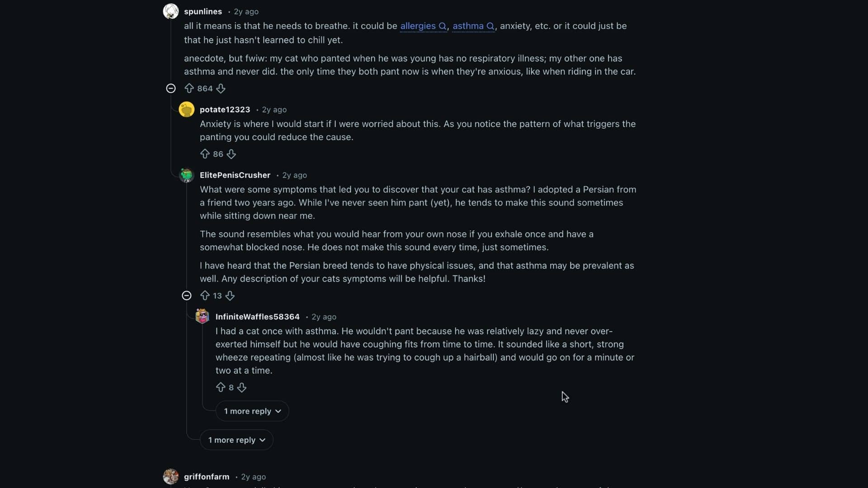This screenshot has height=488, width=868.
Task: Collapse spunlines' comment thread
Action: click(x=171, y=88)
